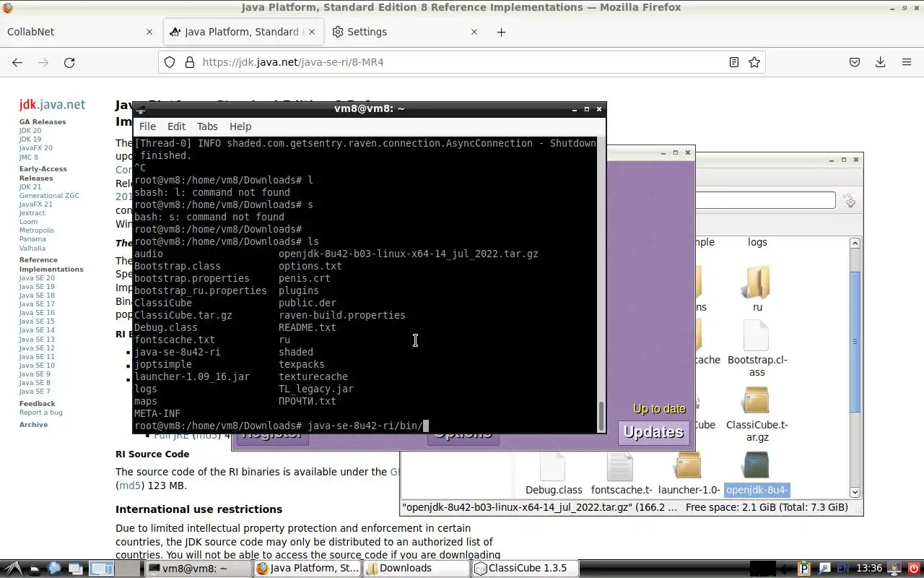Select openjdk-8u4 archive icon
Image resolution: width=924 pixels, height=578 pixels.
(x=757, y=465)
